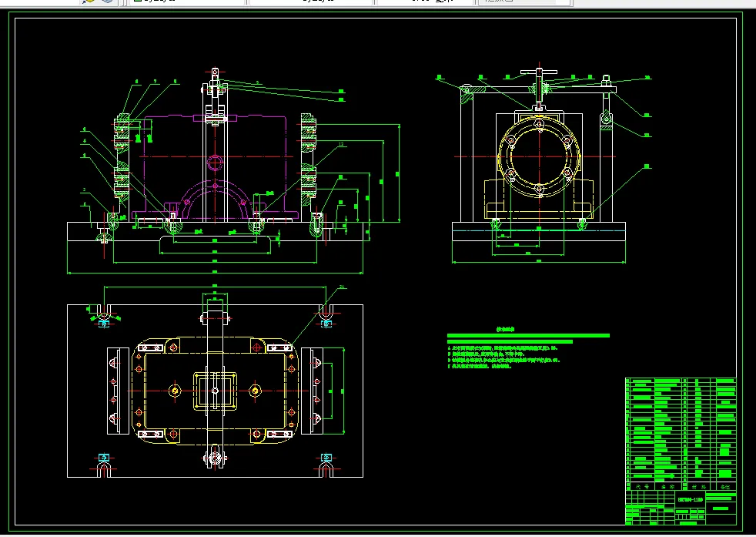Select callout number 6 in front view
Image resolution: width=756 pixels, height=537 pixels.
pyautogui.click(x=137, y=82)
